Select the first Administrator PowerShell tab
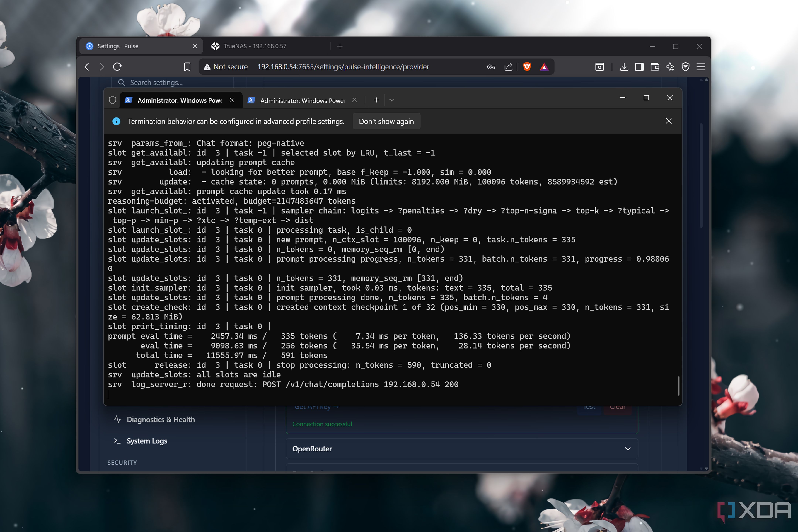Screen dimensions: 798x532 click(181, 100)
